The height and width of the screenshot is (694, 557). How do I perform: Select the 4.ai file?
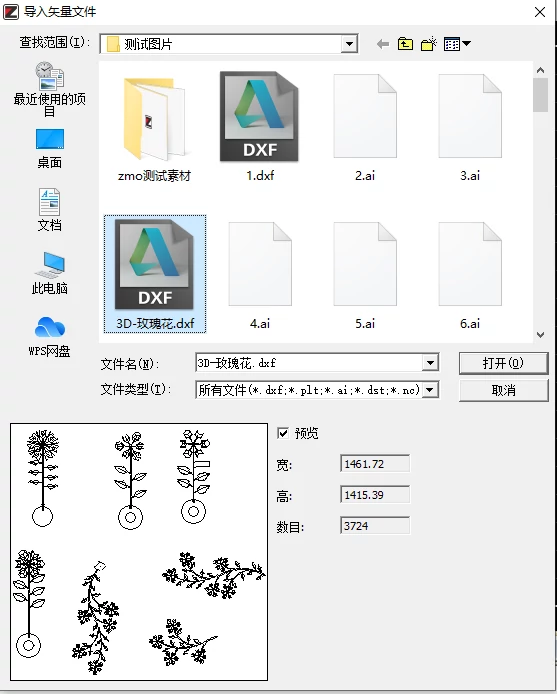click(260, 275)
